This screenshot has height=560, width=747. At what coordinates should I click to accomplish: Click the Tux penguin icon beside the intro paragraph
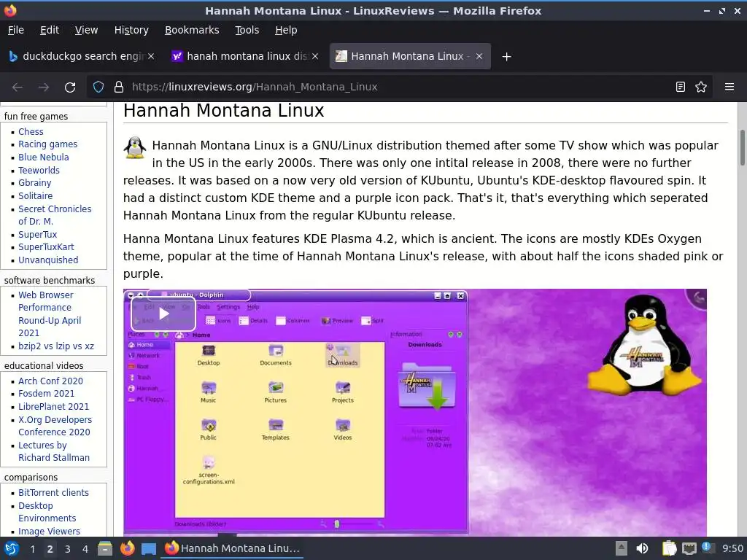pyautogui.click(x=135, y=147)
